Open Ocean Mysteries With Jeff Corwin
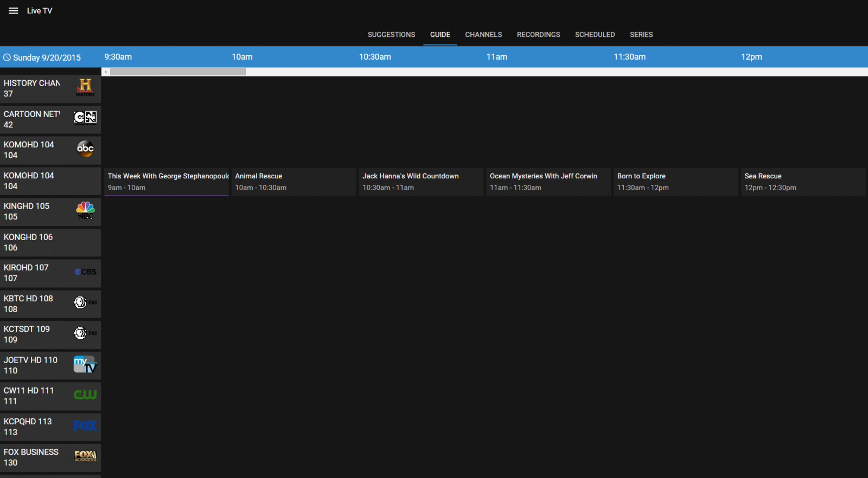 click(x=548, y=182)
